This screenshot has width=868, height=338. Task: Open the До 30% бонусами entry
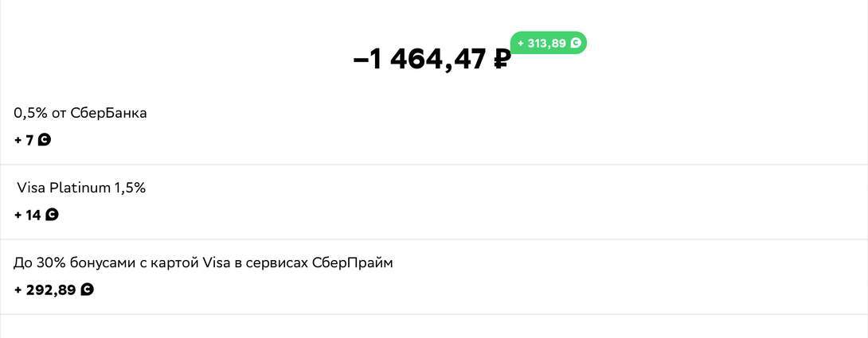click(x=203, y=262)
